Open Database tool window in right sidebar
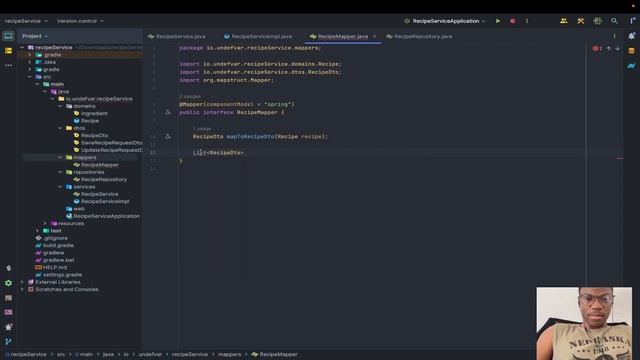 631,51
